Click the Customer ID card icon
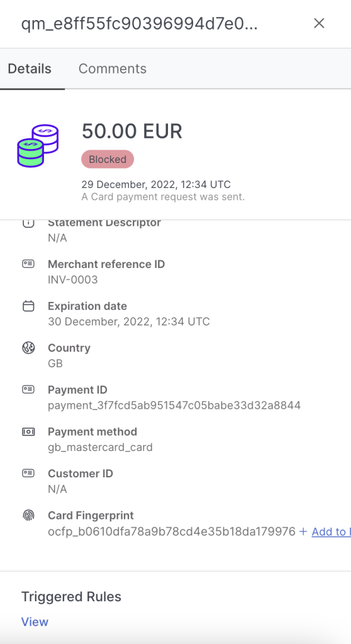The height and width of the screenshot is (644, 351). click(x=28, y=474)
